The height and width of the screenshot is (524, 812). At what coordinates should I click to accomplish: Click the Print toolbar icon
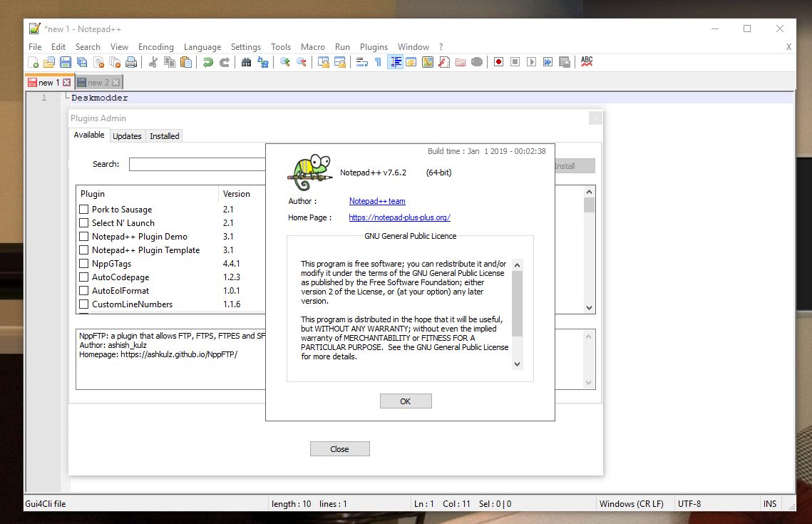pyautogui.click(x=132, y=62)
